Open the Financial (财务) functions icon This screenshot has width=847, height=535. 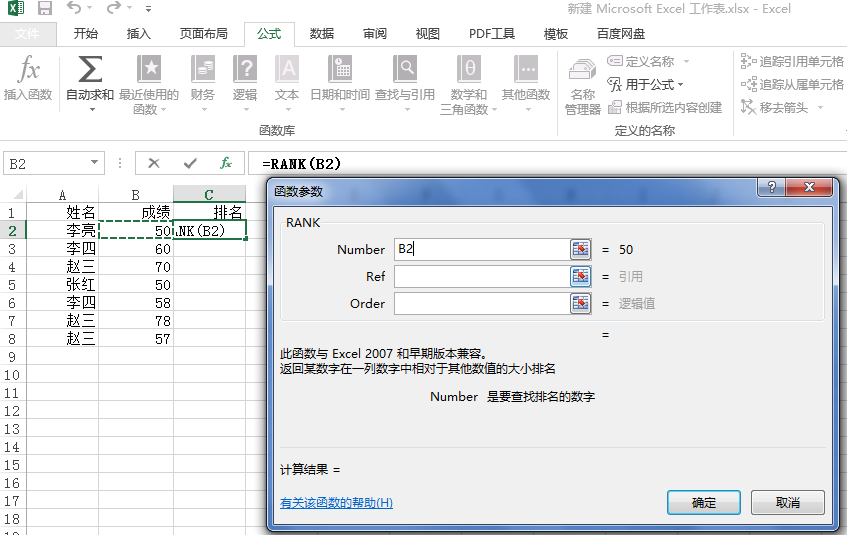(x=203, y=69)
